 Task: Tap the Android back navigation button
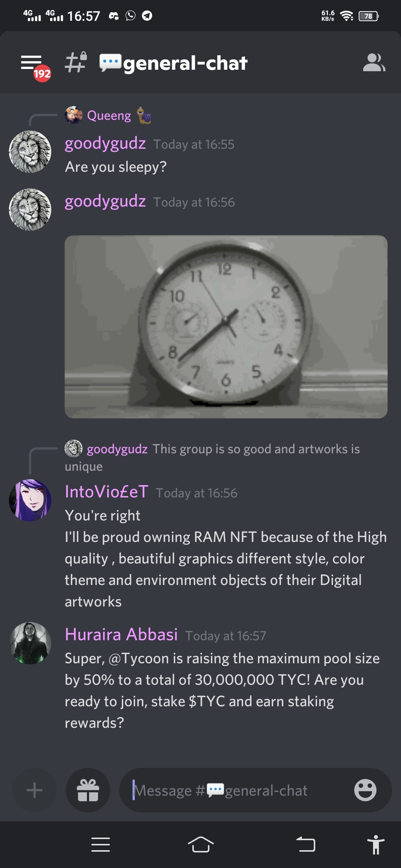(x=306, y=845)
